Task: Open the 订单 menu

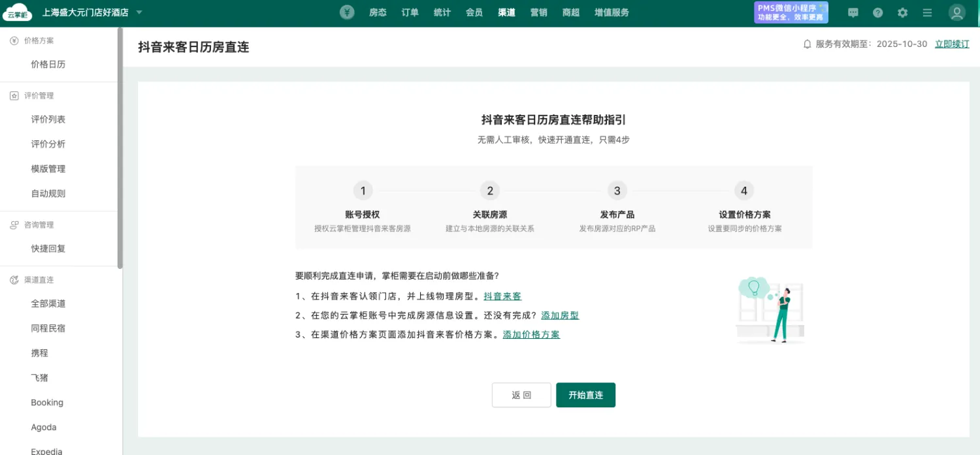Action: coord(410,12)
